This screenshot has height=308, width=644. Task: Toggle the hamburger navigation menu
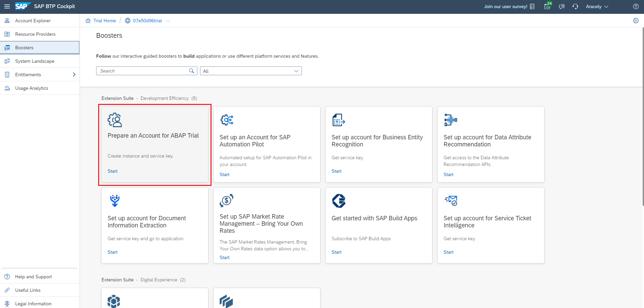[7, 6]
